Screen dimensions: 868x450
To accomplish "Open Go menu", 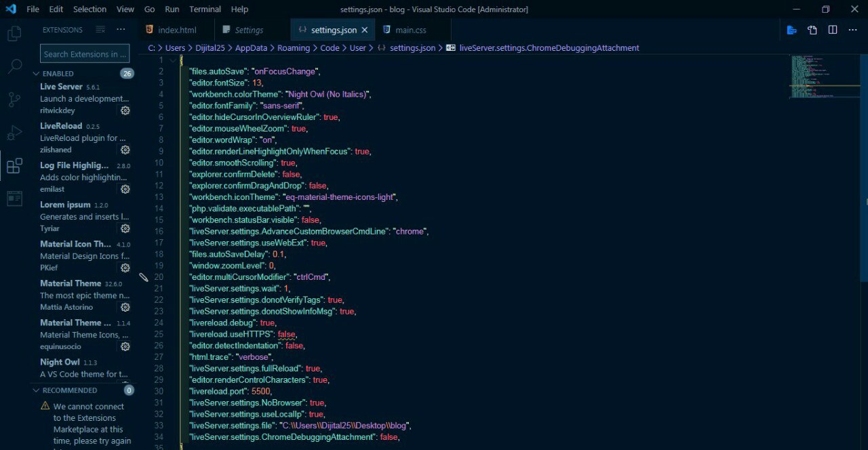I will pyautogui.click(x=149, y=9).
